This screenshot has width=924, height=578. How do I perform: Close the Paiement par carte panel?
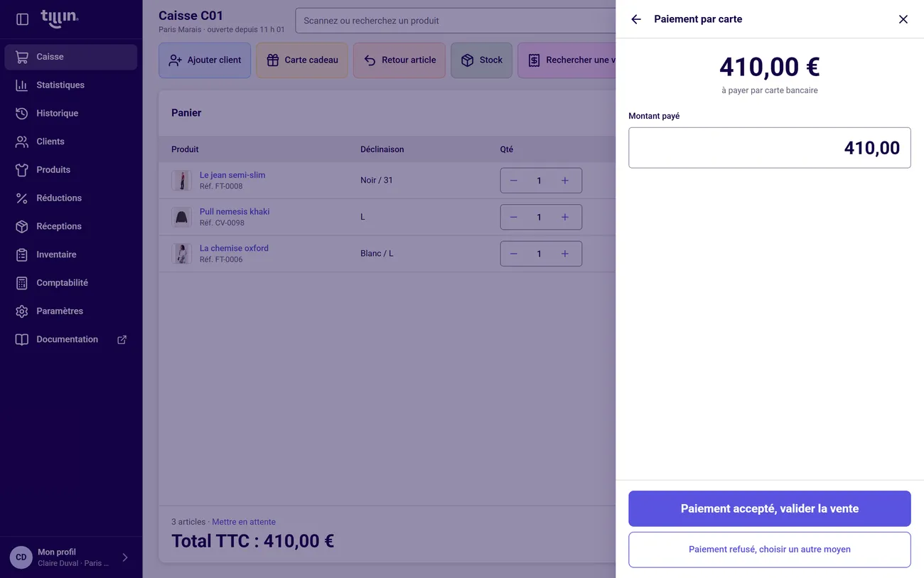coord(903,19)
